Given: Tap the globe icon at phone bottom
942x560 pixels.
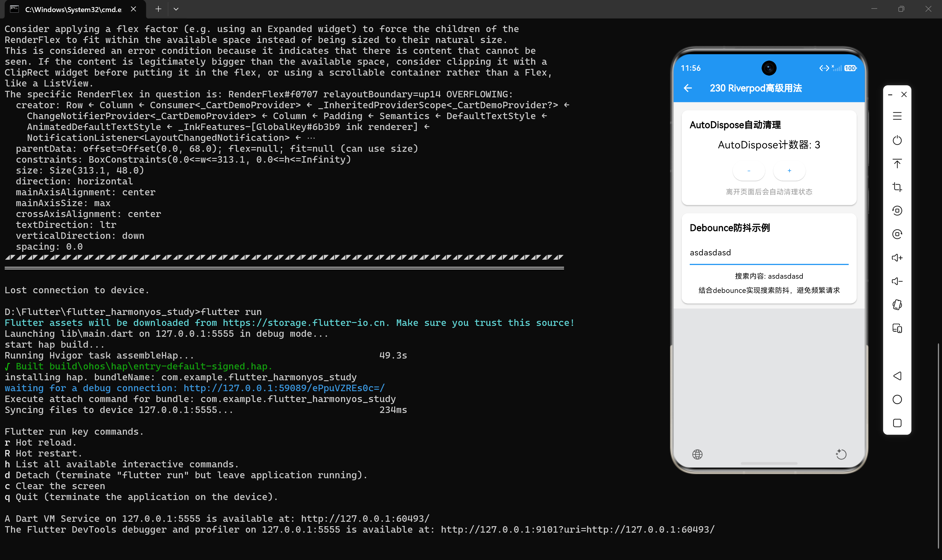Looking at the screenshot, I should pyautogui.click(x=697, y=454).
